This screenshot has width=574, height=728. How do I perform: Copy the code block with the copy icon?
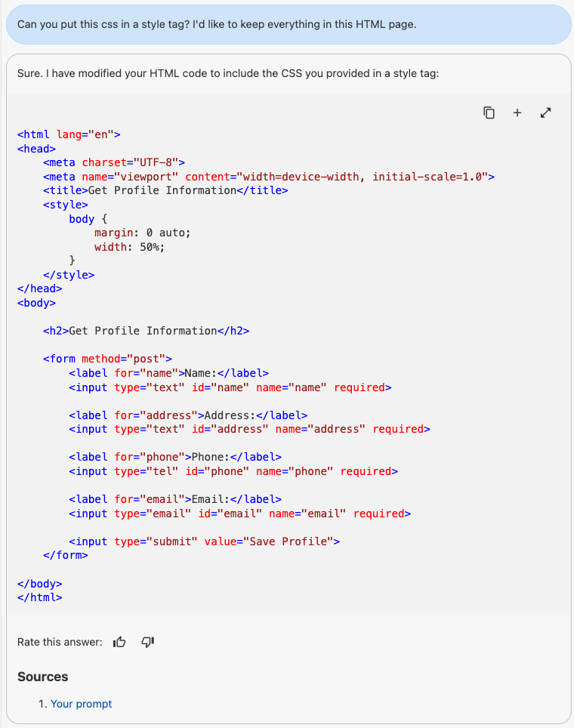(489, 113)
